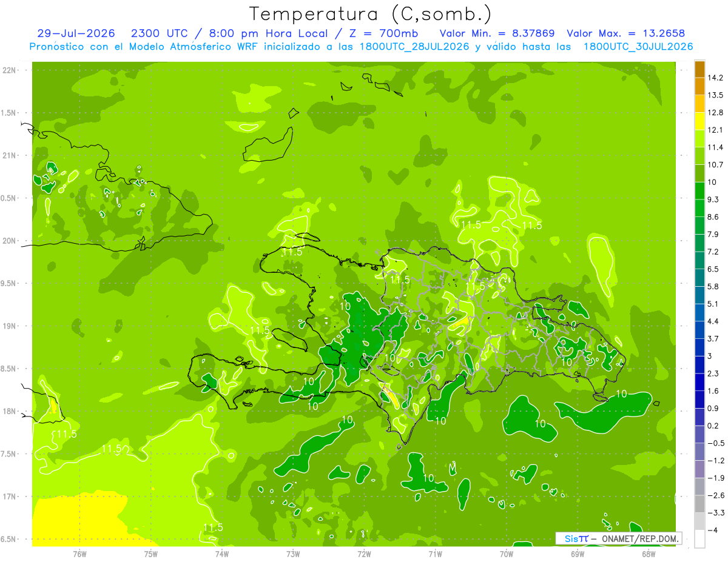Click the '12.8' colorbar value label
Screen dimensions: 728x562
click(715, 112)
